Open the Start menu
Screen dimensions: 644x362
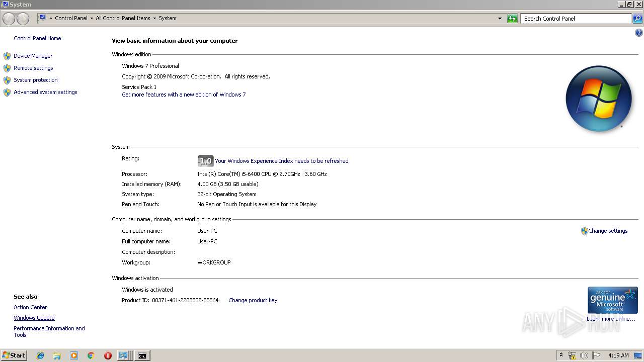(14, 355)
